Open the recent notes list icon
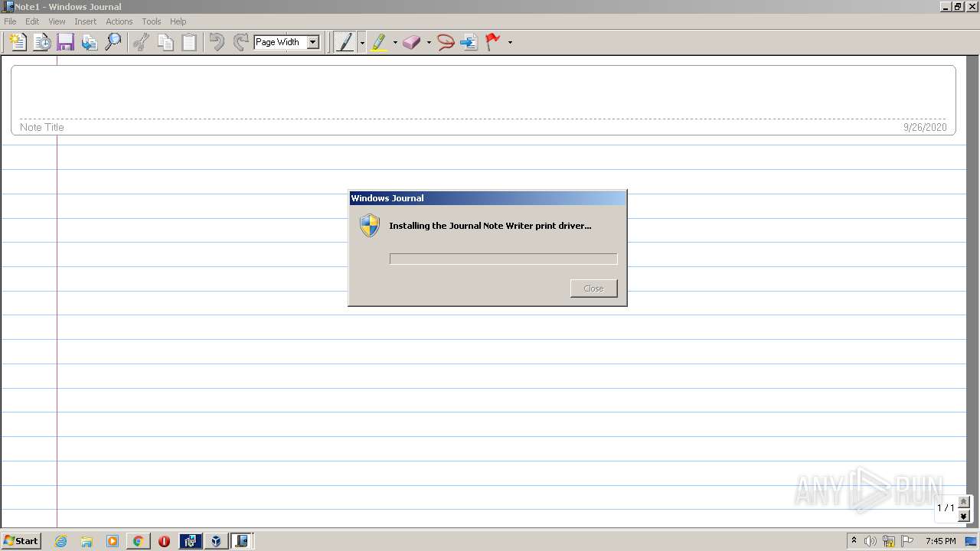This screenshot has height=551, width=980. pos(41,42)
